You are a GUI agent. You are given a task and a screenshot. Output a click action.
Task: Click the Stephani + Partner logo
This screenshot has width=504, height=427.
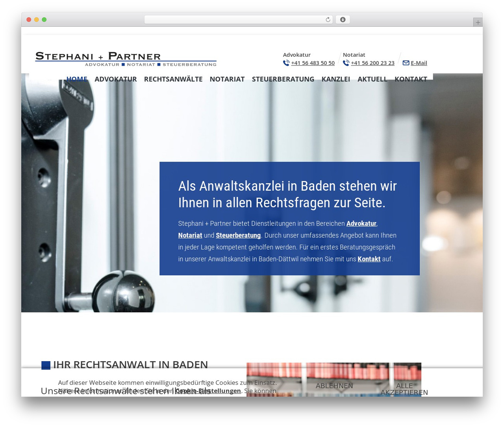126,59
